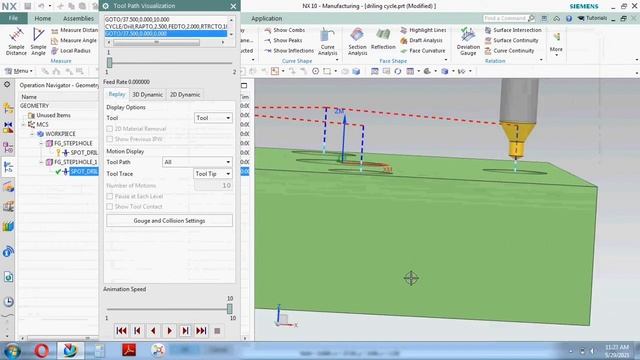Click Show Inflections
Screen dimensions: 640x360
tap(289, 51)
